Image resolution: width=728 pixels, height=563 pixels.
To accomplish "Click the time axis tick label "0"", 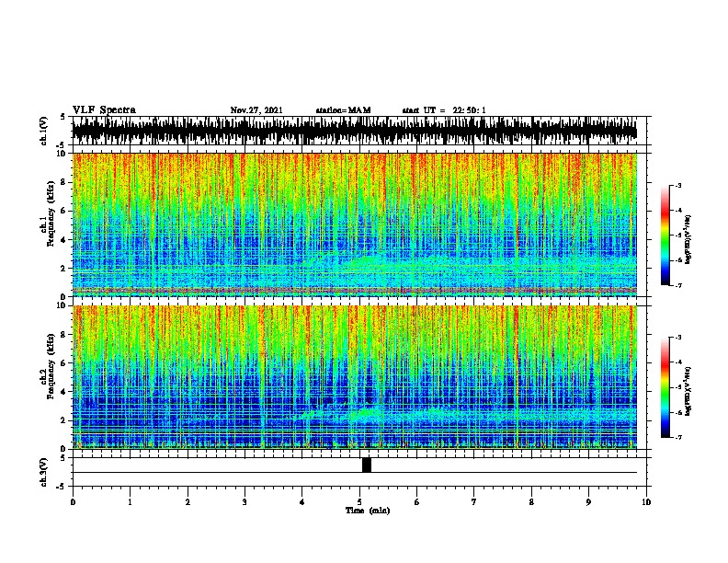I will pyautogui.click(x=73, y=501).
